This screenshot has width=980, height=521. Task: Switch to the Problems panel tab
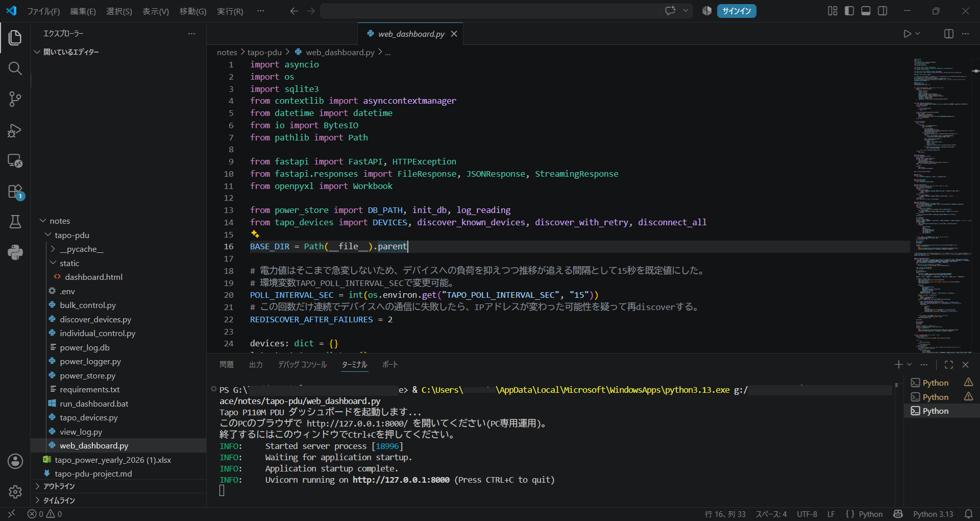click(x=227, y=365)
